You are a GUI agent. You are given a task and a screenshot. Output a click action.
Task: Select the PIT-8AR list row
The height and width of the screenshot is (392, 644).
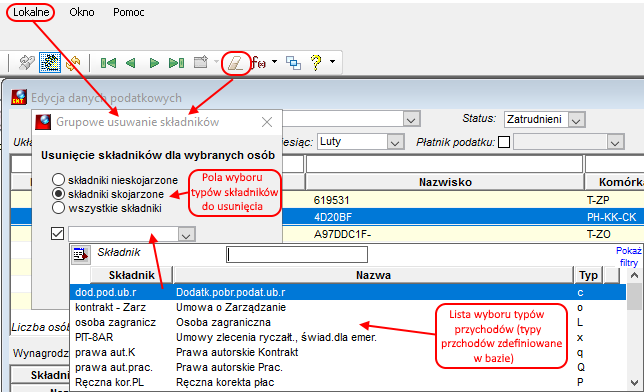click(x=347, y=337)
